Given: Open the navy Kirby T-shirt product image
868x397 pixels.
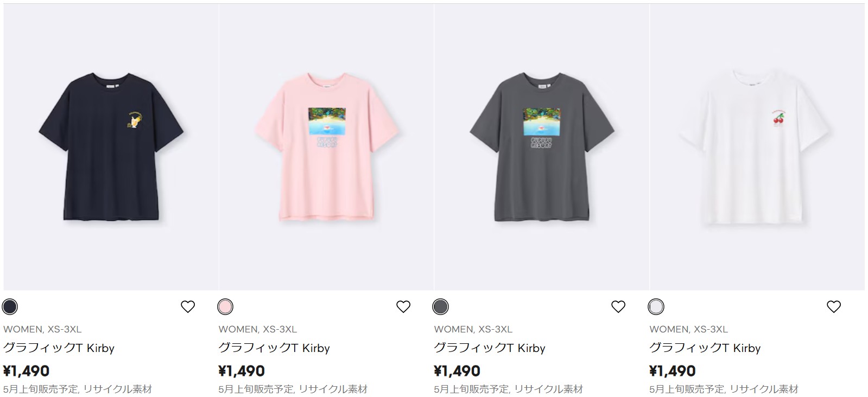Looking at the screenshot, I should tap(111, 147).
